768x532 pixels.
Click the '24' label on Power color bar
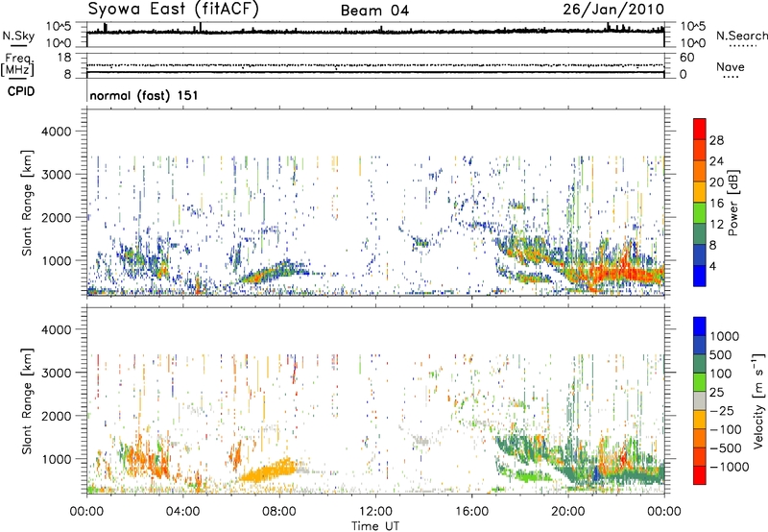(x=716, y=161)
